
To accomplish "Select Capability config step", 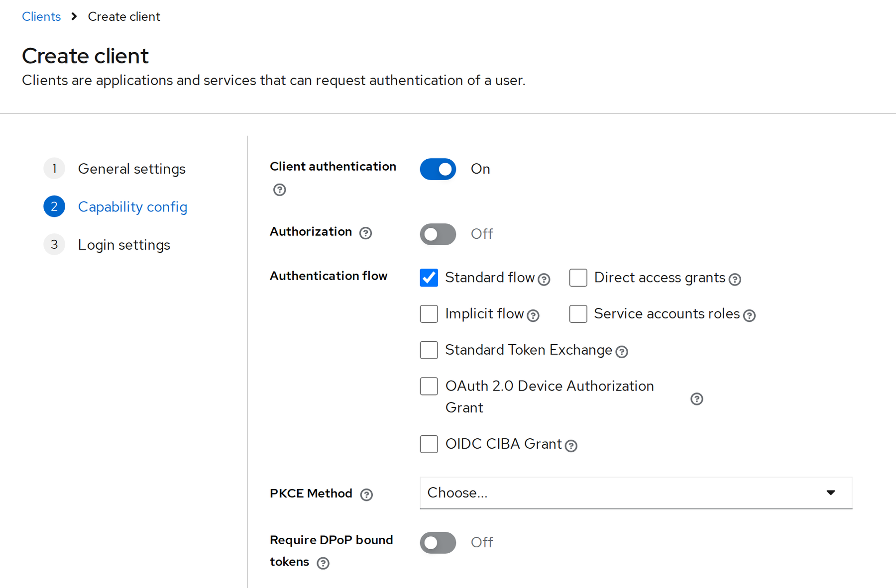I will click(115, 206).
